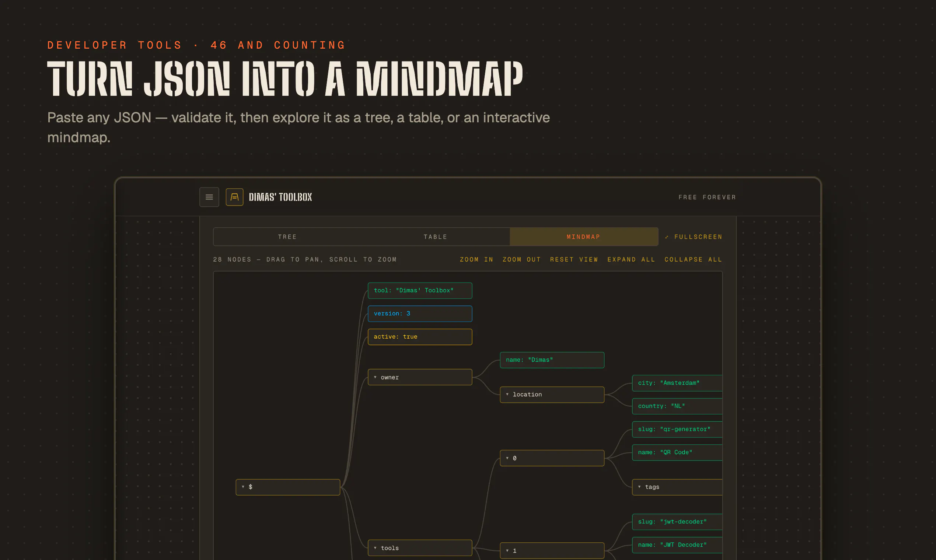The width and height of the screenshot is (936, 560).
Task: Click Reset View
Action: coord(574,260)
